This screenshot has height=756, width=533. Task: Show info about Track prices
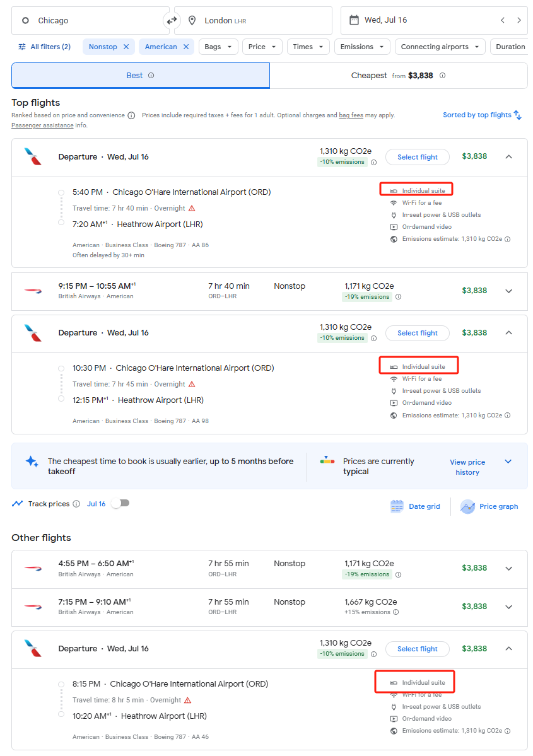[x=76, y=504]
